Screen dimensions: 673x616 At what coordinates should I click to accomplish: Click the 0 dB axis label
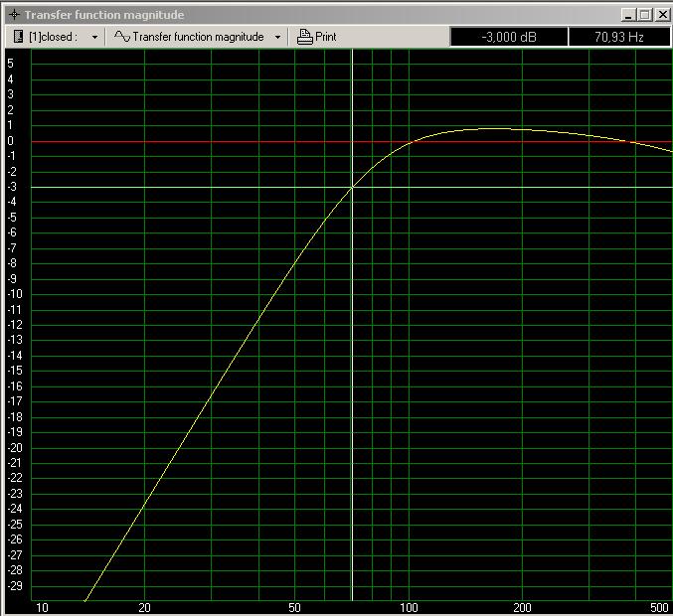click(x=10, y=141)
